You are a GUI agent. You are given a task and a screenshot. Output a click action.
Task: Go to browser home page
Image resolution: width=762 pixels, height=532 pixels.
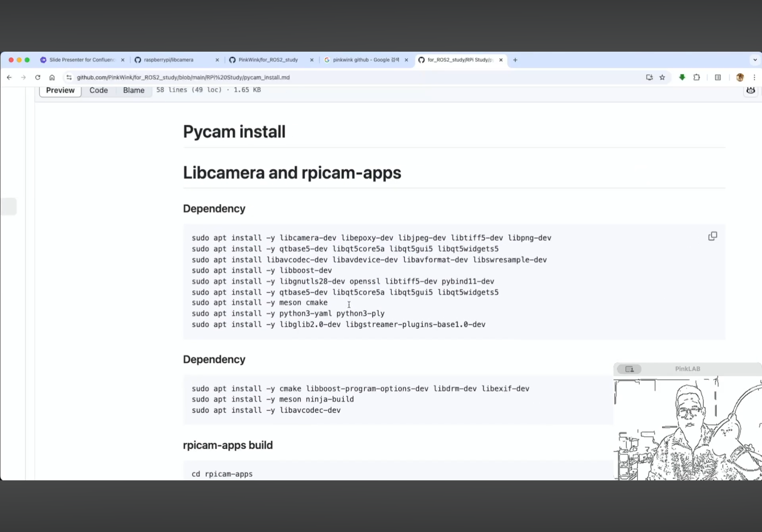pyautogui.click(x=52, y=77)
